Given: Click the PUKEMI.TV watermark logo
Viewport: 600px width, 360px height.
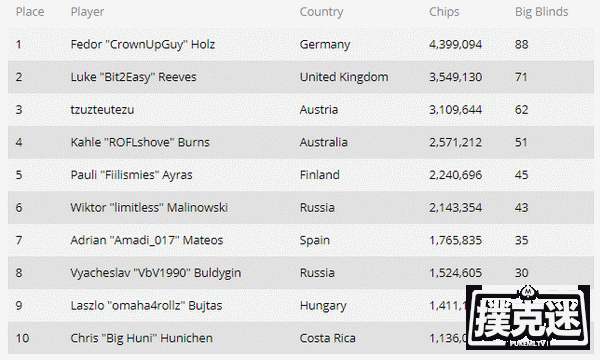Looking at the screenshot, I should pos(528,317).
